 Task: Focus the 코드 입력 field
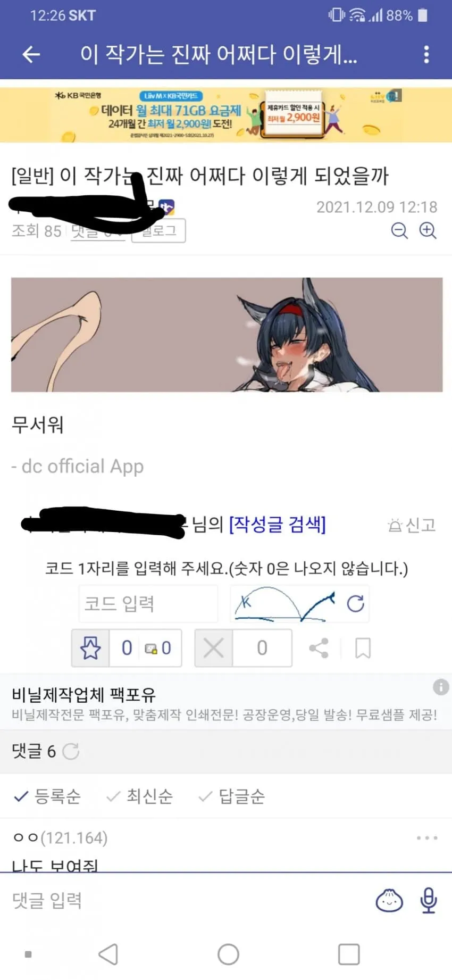(148, 603)
